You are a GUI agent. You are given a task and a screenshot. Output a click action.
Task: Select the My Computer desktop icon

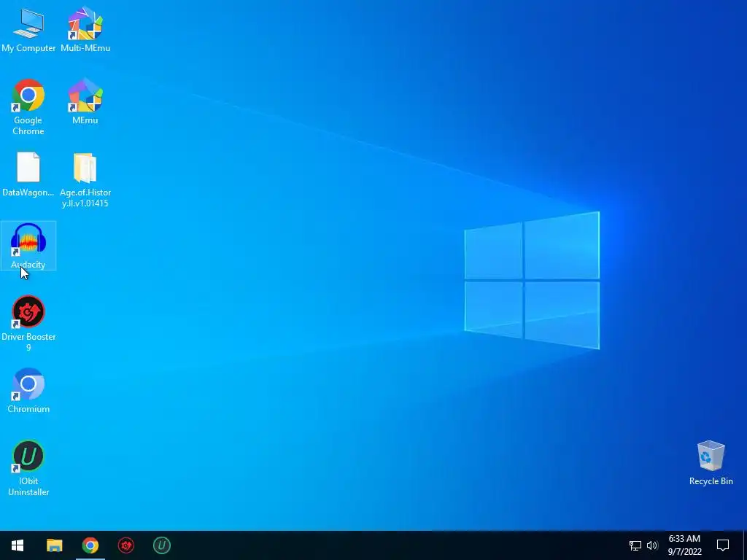tap(28, 29)
